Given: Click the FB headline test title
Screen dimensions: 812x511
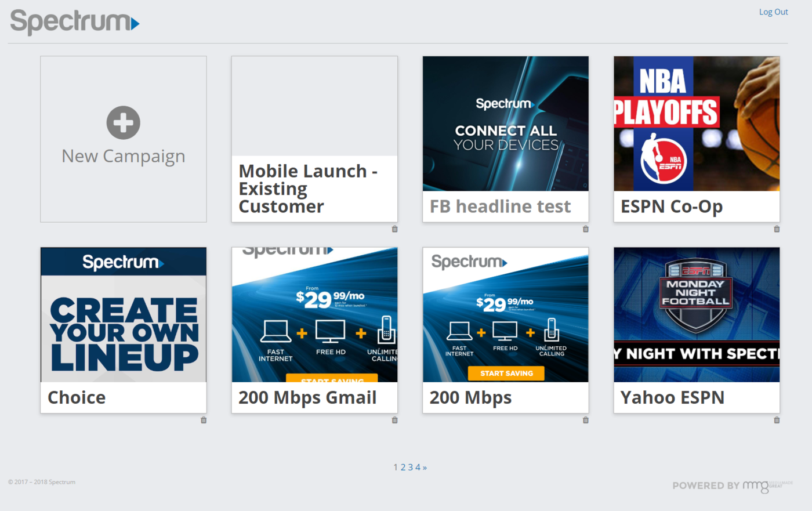Looking at the screenshot, I should tap(500, 206).
